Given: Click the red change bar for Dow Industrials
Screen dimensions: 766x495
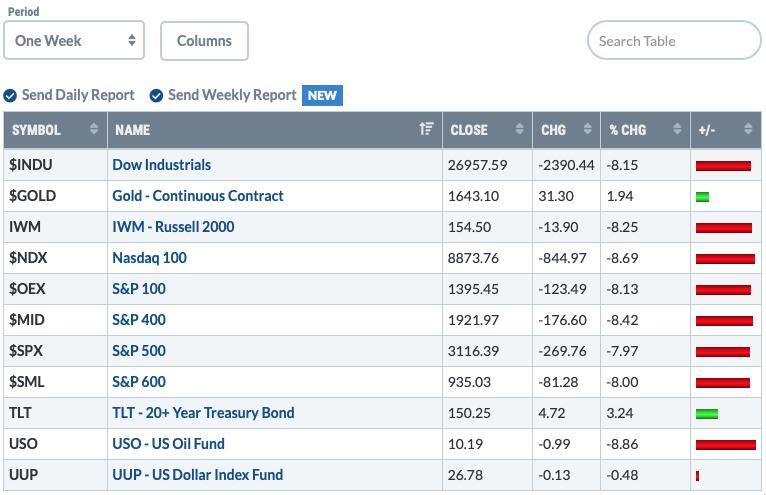Looking at the screenshot, I should (x=723, y=166).
